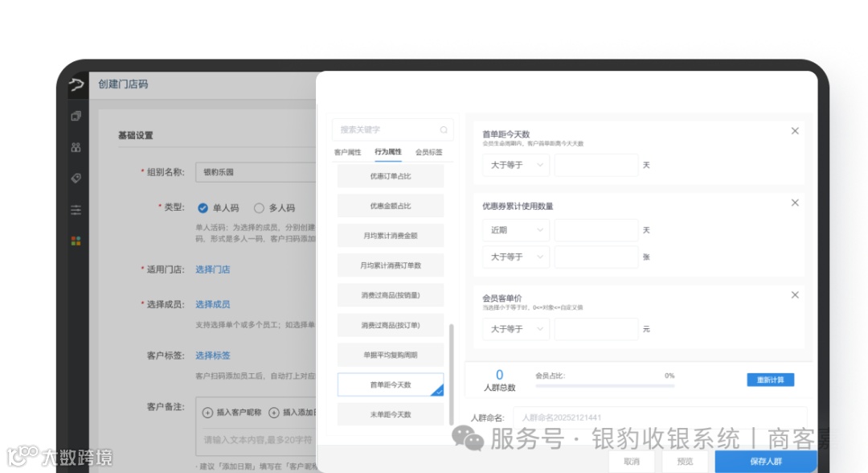Choose the 优惠订单占比 attribute
This screenshot has width=868, height=473.
(x=391, y=176)
